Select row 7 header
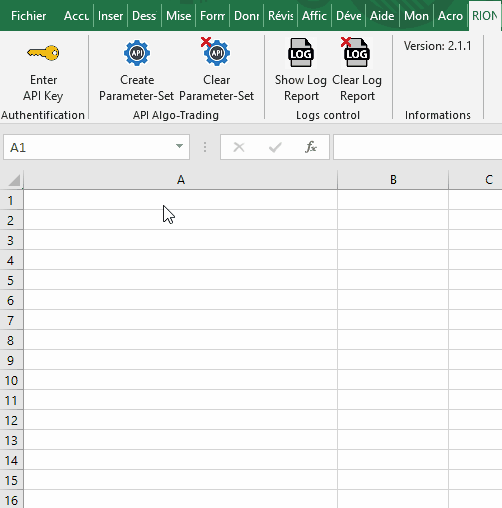The height and width of the screenshot is (508, 502). coord(11,320)
